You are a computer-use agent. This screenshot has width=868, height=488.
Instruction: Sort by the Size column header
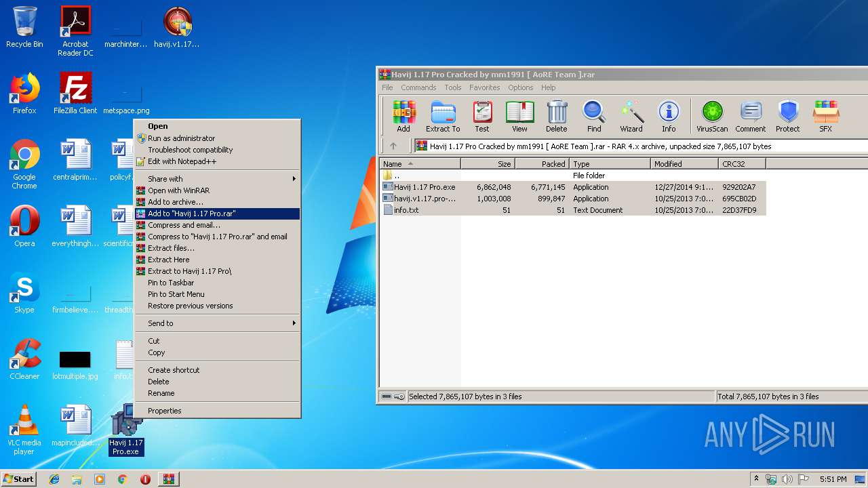pyautogui.click(x=488, y=163)
